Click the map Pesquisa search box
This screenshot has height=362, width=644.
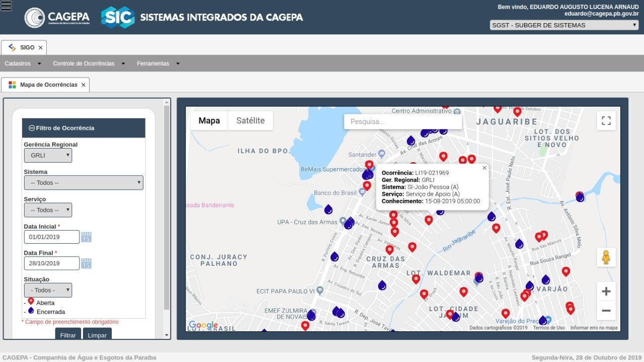coord(403,122)
